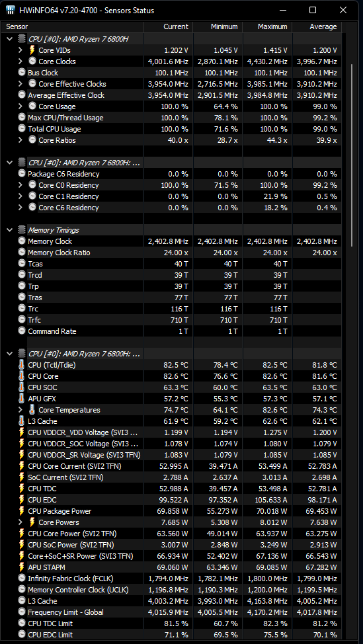The height and width of the screenshot is (644, 363).
Task: Select the Max CPU/Thread Usage row
Action: pyautogui.click(x=173, y=118)
